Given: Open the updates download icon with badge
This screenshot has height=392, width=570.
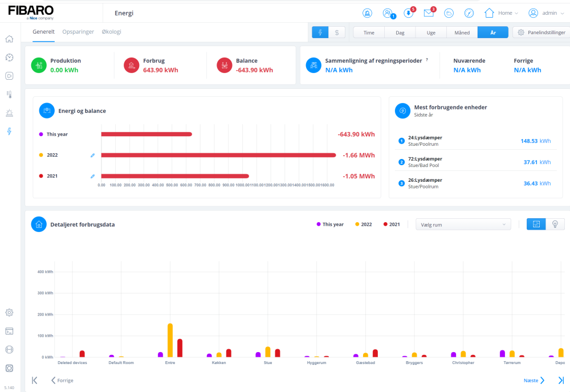Looking at the screenshot, I should tap(408, 13).
